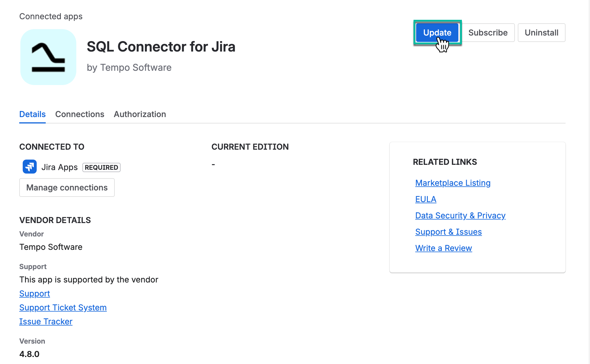Switch to the Details tab
This screenshot has height=364, width=590.
32,114
